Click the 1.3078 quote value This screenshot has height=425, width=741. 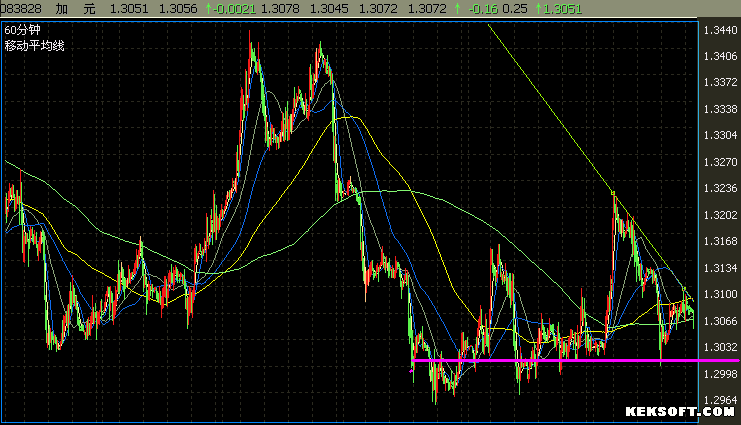click(280, 9)
